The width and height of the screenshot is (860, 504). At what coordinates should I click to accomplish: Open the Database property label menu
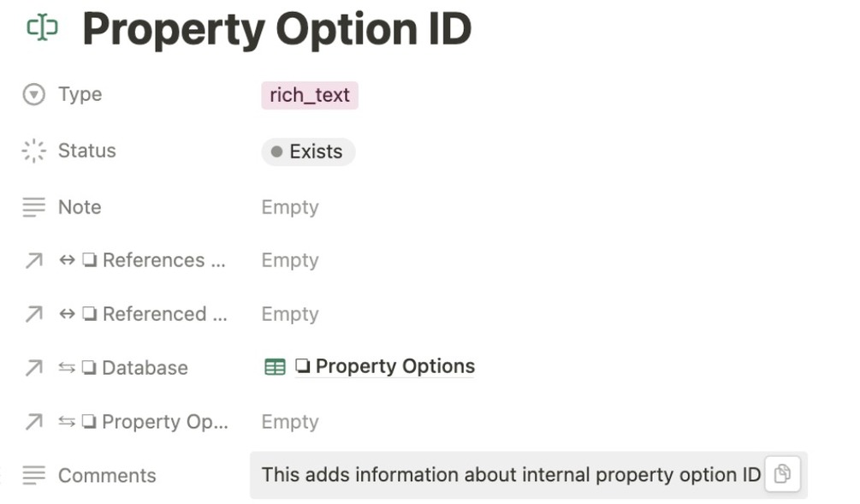point(144,368)
